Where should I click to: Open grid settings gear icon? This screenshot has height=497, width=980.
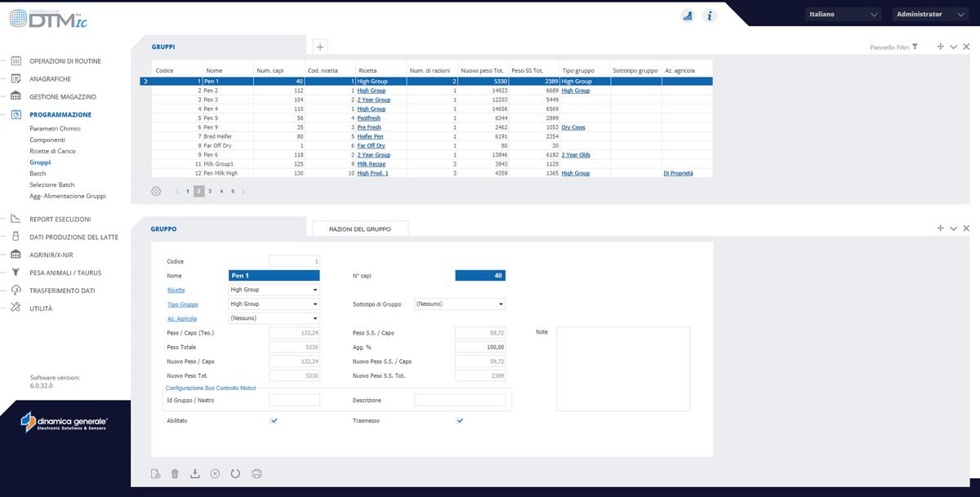click(x=156, y=191)
